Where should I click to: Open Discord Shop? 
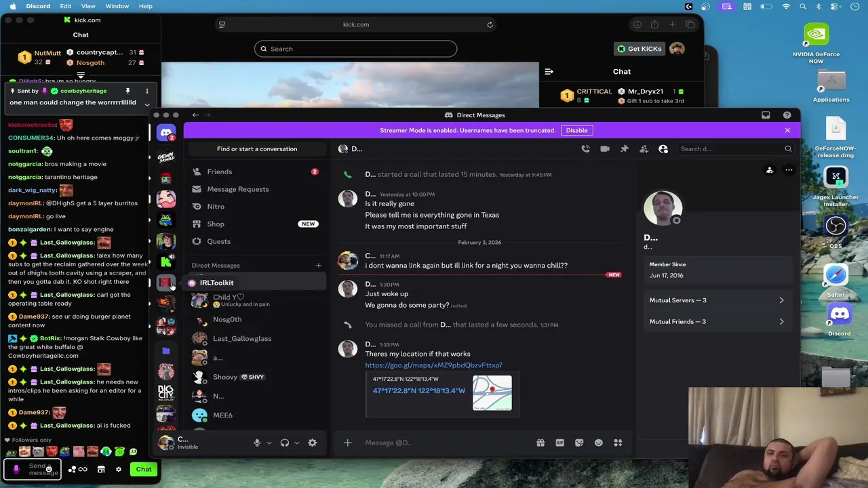[x=255, y=224]
